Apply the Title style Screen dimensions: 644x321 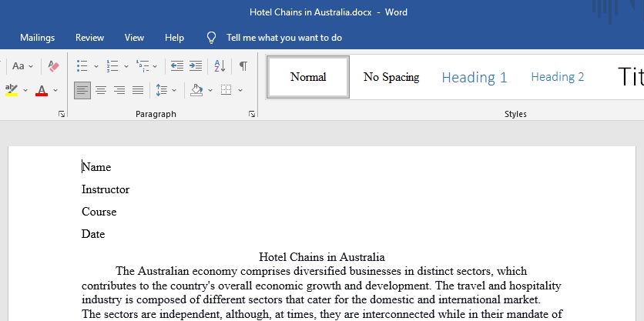click(630, 77)
